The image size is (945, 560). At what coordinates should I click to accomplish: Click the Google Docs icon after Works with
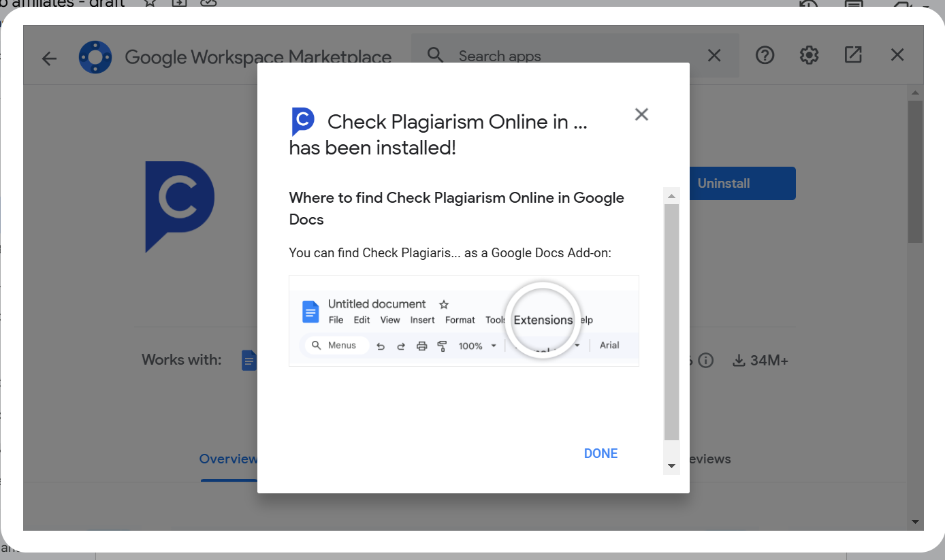(x=249, y=360)
